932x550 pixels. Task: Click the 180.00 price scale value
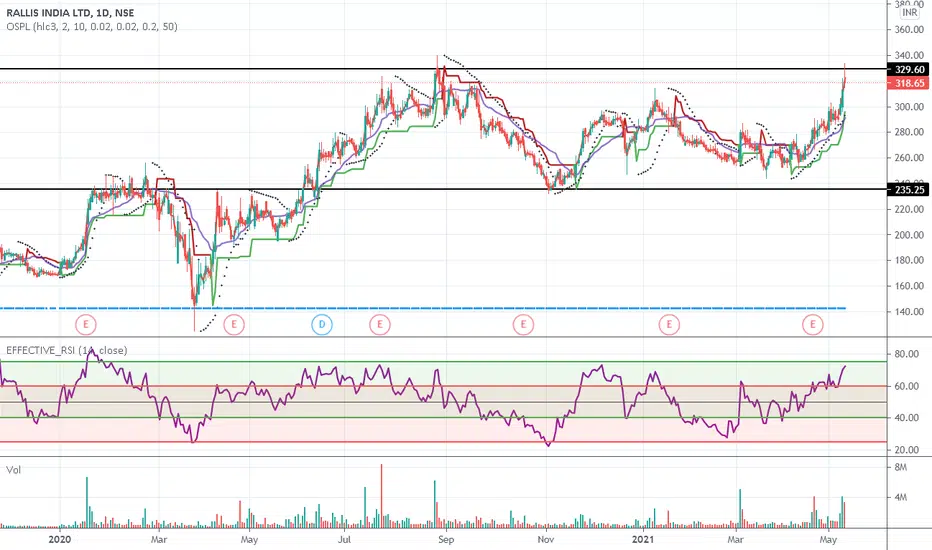click(909, 260)
